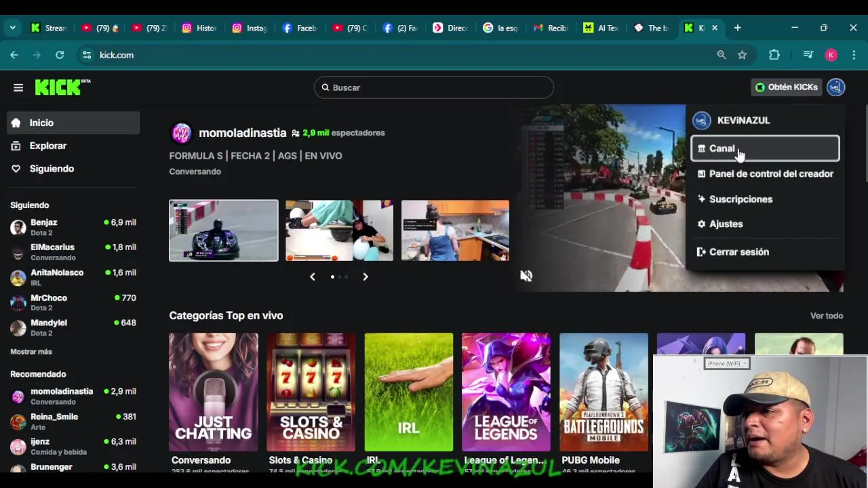
Task: Reload the page
Action: click(60, 55)
